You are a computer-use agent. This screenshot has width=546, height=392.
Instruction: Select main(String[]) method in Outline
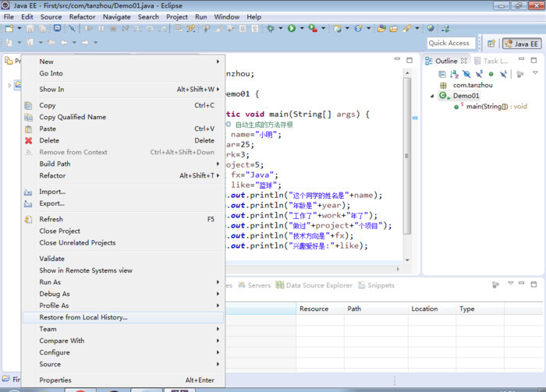497,107
